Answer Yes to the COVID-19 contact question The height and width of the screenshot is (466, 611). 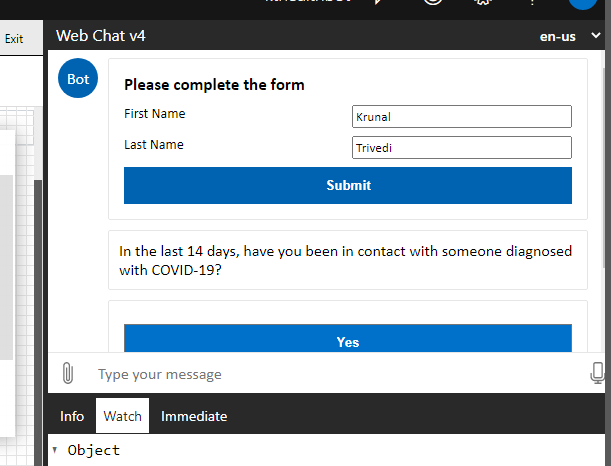click(347, 340)
